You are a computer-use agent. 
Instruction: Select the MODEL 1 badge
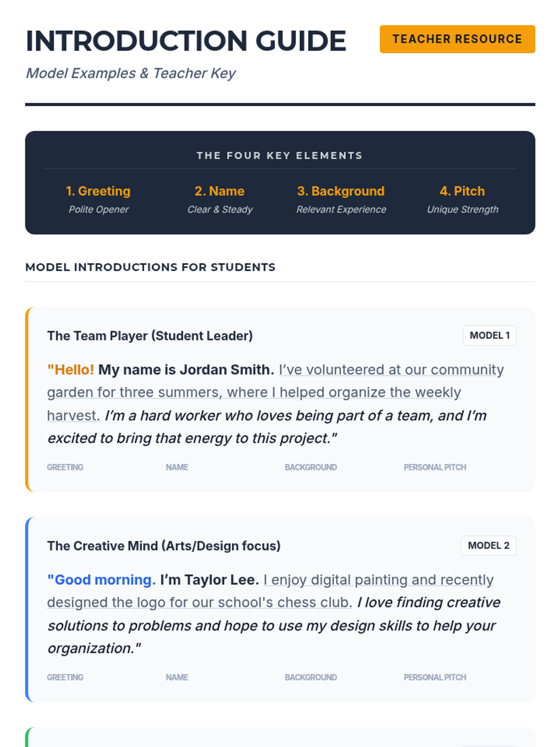pos(490,336)
